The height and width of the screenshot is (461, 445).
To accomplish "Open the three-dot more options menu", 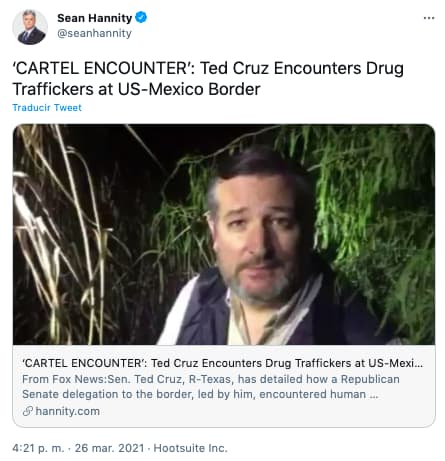I will [x=429, y=18].
